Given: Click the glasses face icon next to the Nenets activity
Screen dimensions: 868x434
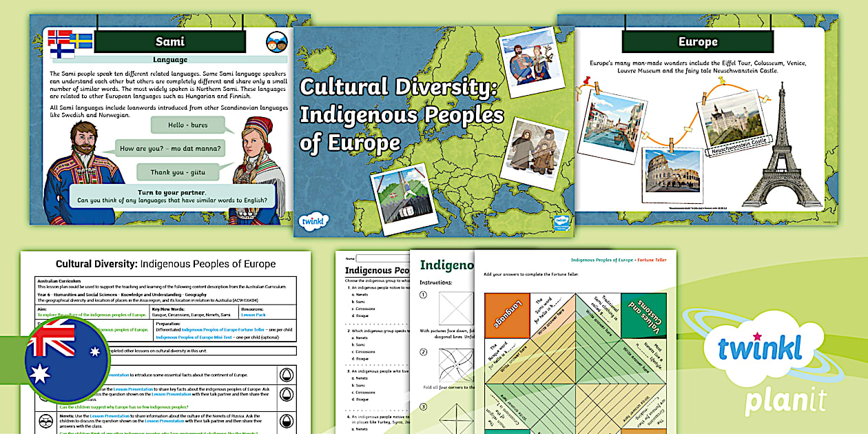Looking at the screenshot, I should (45, 420).
